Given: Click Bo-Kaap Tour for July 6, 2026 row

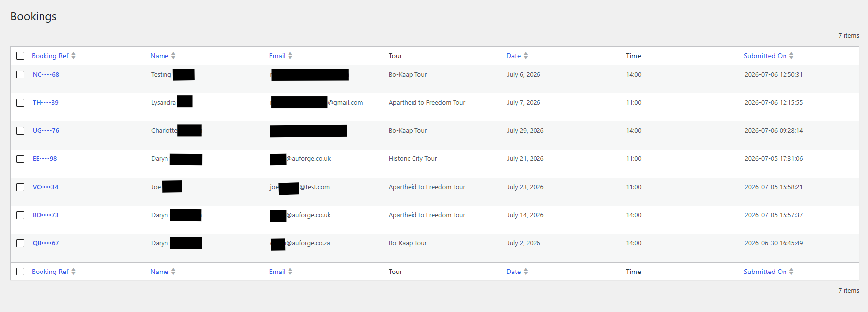Looking at the screenshot, I should pos(408,75).
